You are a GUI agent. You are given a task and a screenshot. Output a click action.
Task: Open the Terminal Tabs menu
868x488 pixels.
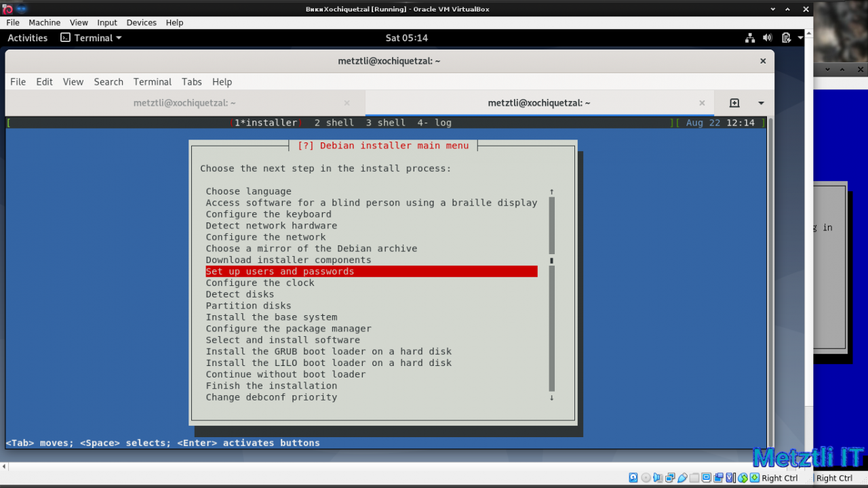tap(192, 81)
